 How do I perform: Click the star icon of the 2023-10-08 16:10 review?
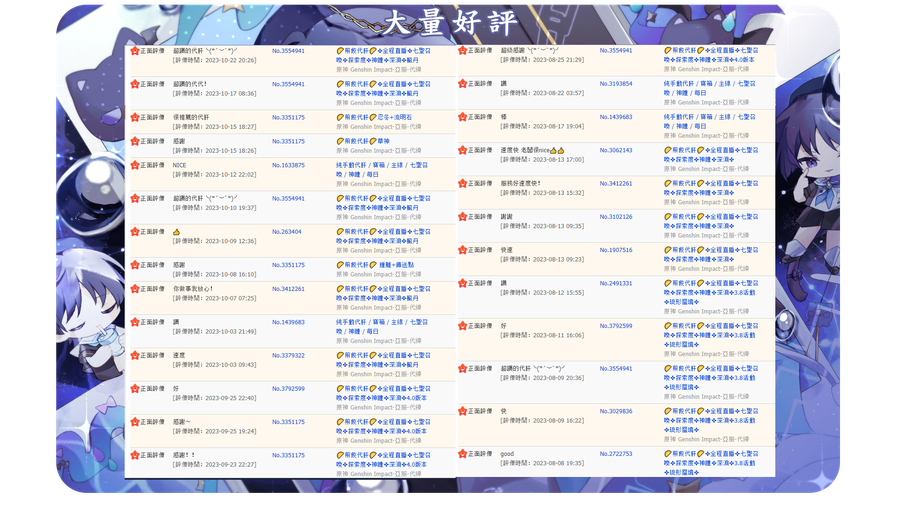click(x=135, y=265)
